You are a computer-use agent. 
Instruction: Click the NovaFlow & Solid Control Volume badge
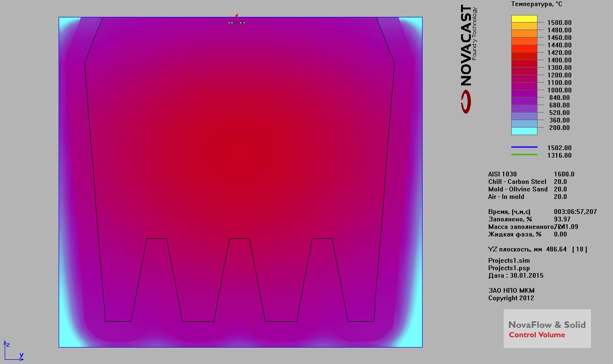click(x=547, y=329)
